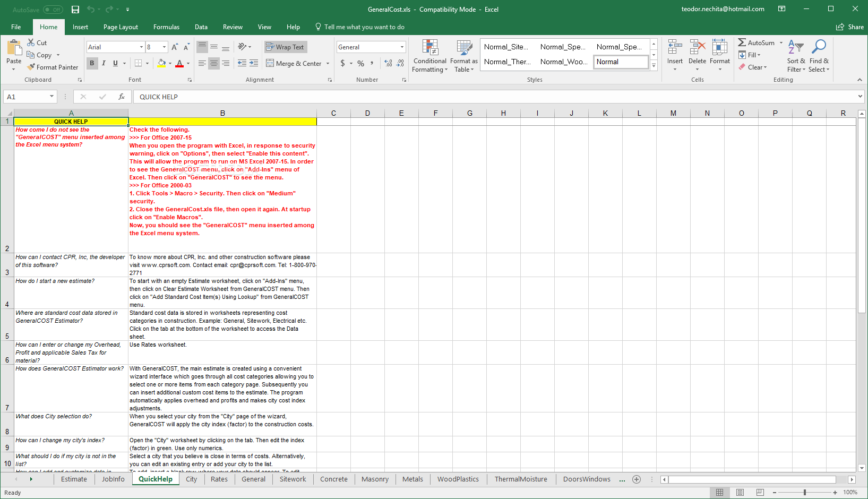Viewport: 868px width, 499px height.
Task: Switch to Page Layout view in status bar
Action: (740, 493)
